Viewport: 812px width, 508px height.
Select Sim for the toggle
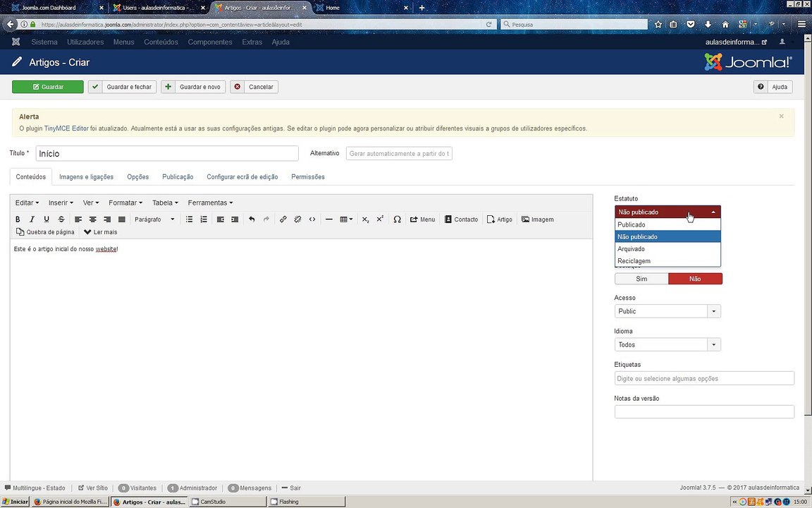click(x=641, y=279)
